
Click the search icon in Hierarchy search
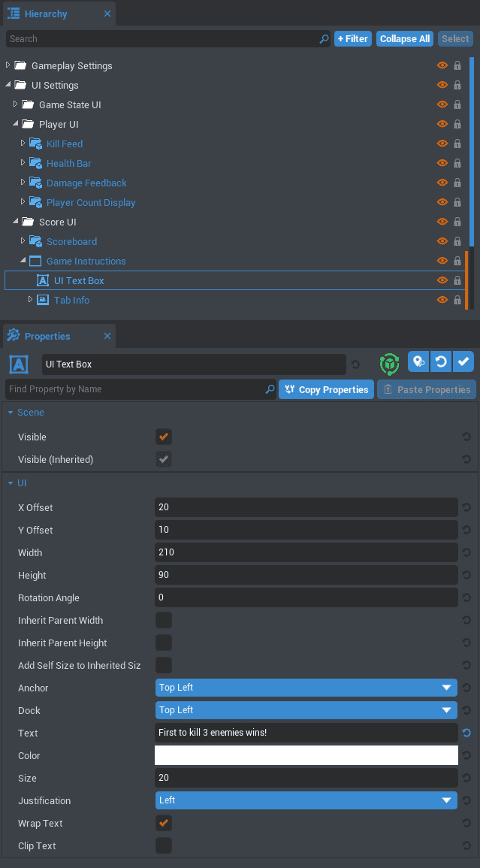point(324,39)
